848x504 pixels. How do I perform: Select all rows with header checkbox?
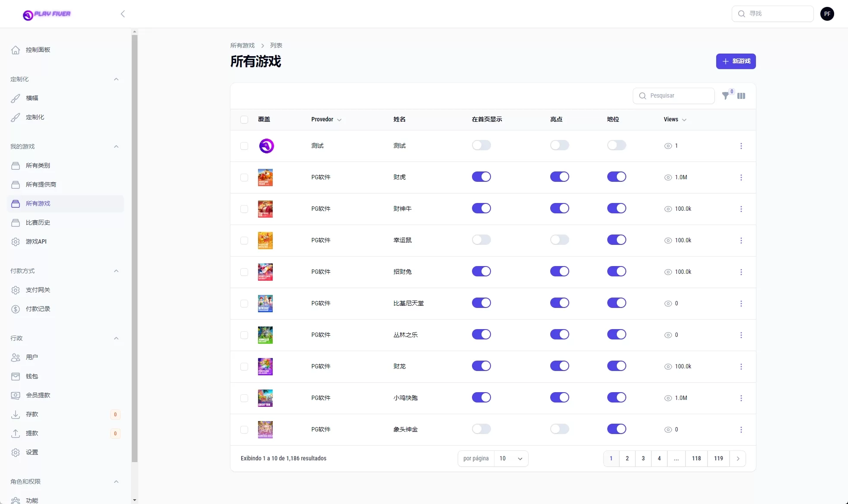pyautogui.click(x=244, y=120)
